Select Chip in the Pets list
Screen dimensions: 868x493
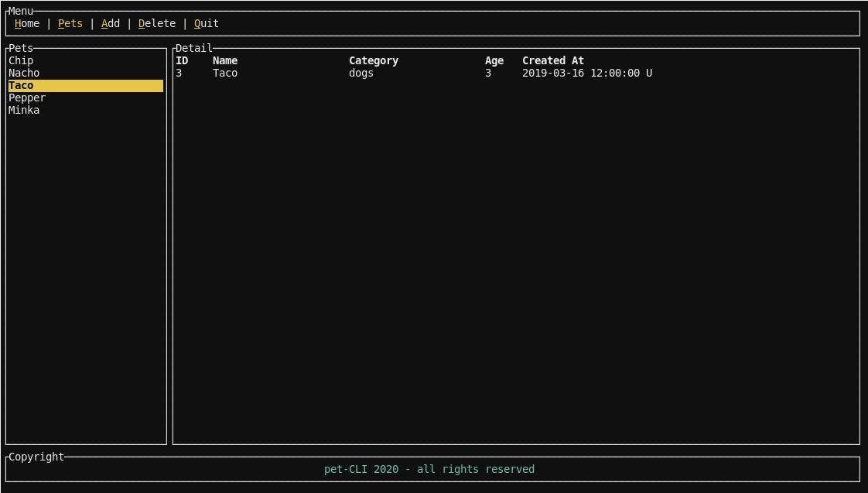(21, 60)
